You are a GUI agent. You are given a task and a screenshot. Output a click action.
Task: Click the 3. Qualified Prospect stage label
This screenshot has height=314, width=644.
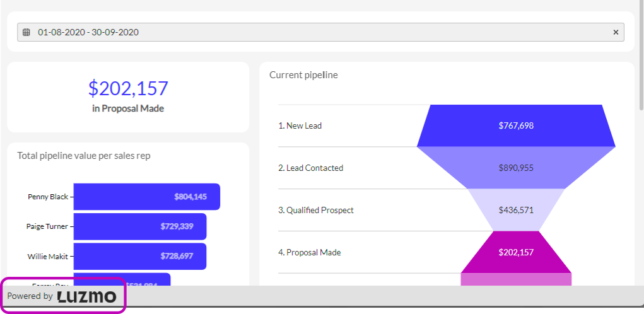316,210
